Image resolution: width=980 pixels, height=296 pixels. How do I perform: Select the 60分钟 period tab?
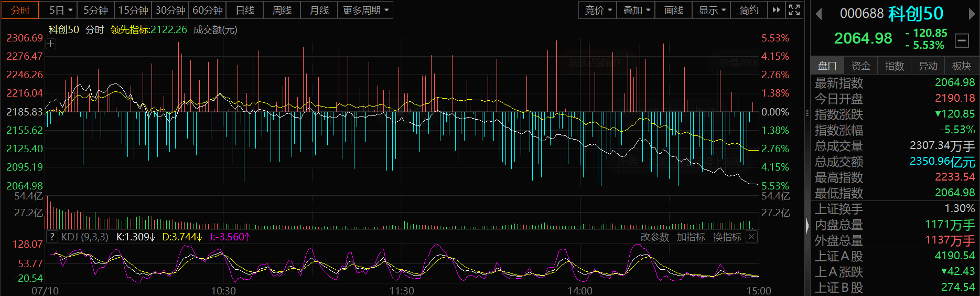(x=208, y=10)
